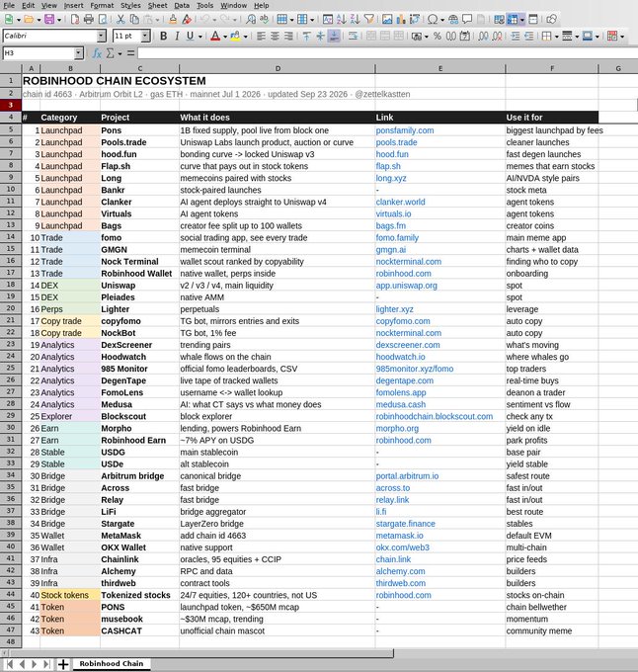Expand the conditional formatting dropdown arrow

click(622, 37)
